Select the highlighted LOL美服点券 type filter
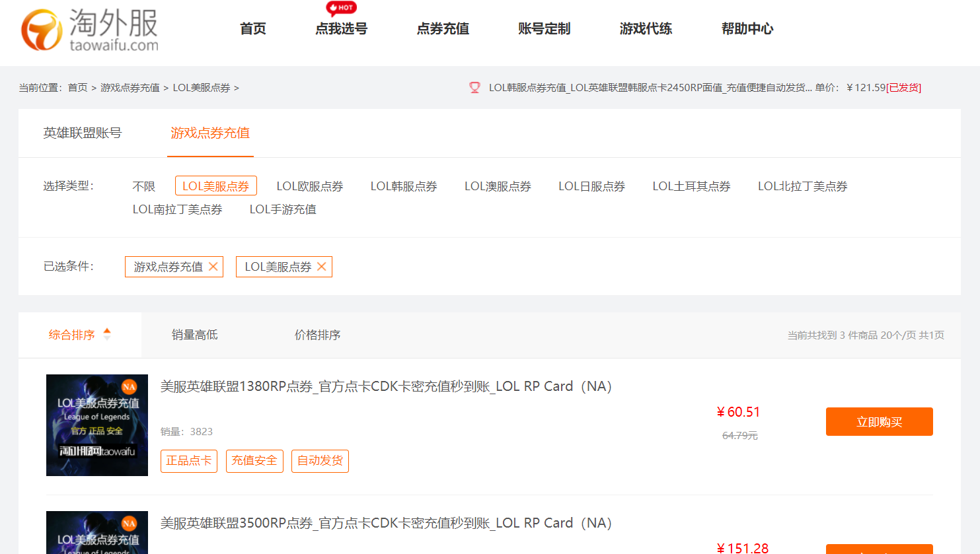This screenshot has width=980, height=554. [215, 186]
